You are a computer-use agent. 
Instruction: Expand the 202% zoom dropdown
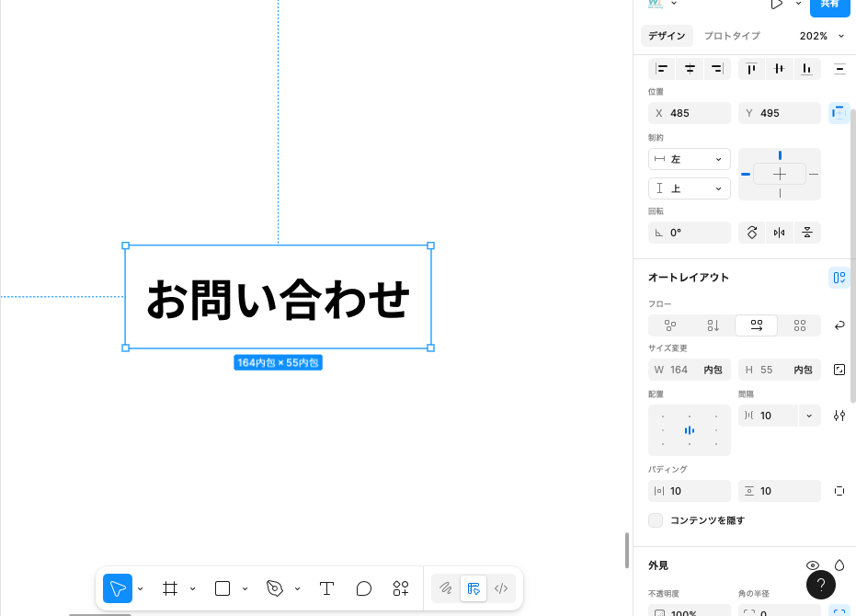coord(821,36)
